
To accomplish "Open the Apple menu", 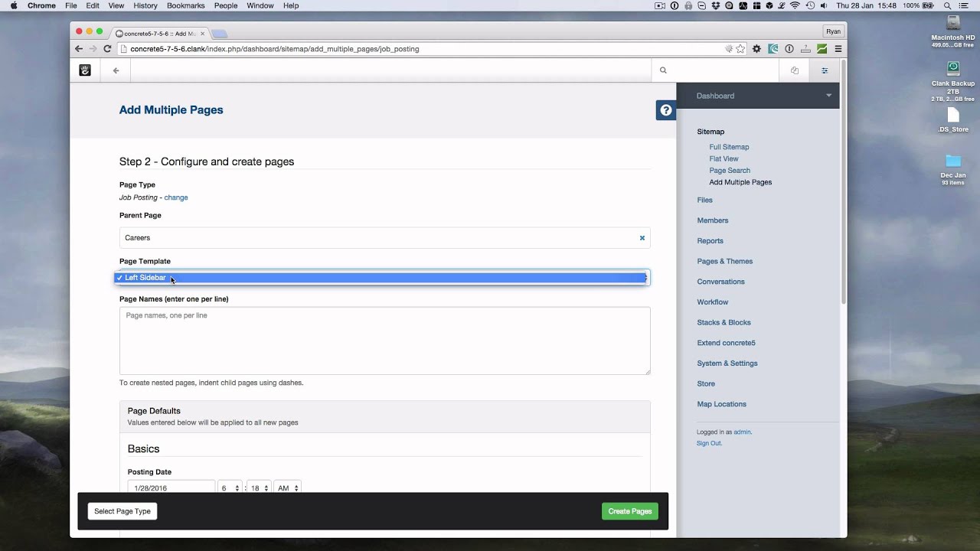I will click(x=14, y=5).
